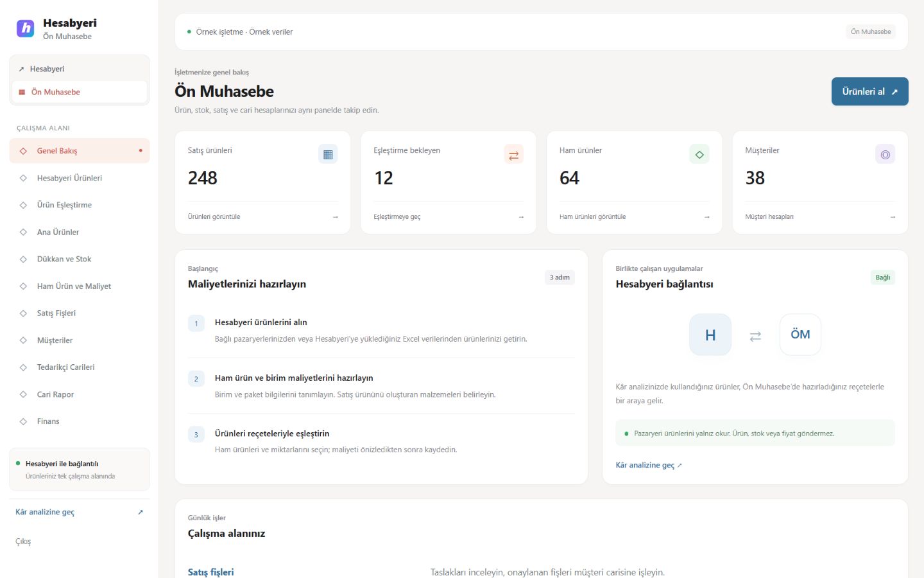Click the step 1 number badge
Image resolution: width=924 pixels, height=578 pixels.
(196, 323)
